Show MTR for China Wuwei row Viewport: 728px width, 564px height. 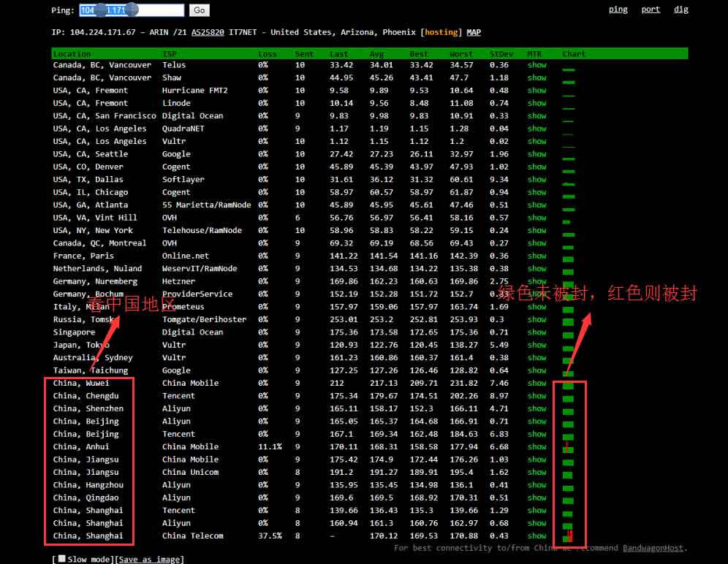coord(536,383)
